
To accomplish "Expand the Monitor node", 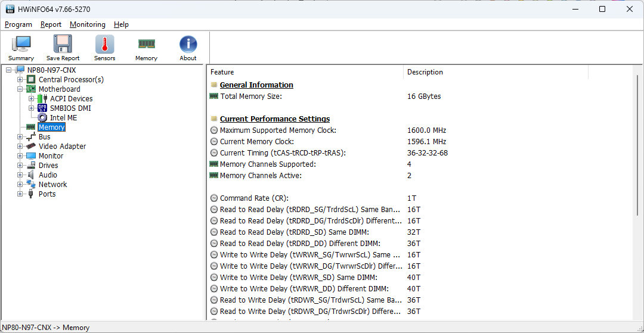I will pyautogui.click(x=20, y=156).
